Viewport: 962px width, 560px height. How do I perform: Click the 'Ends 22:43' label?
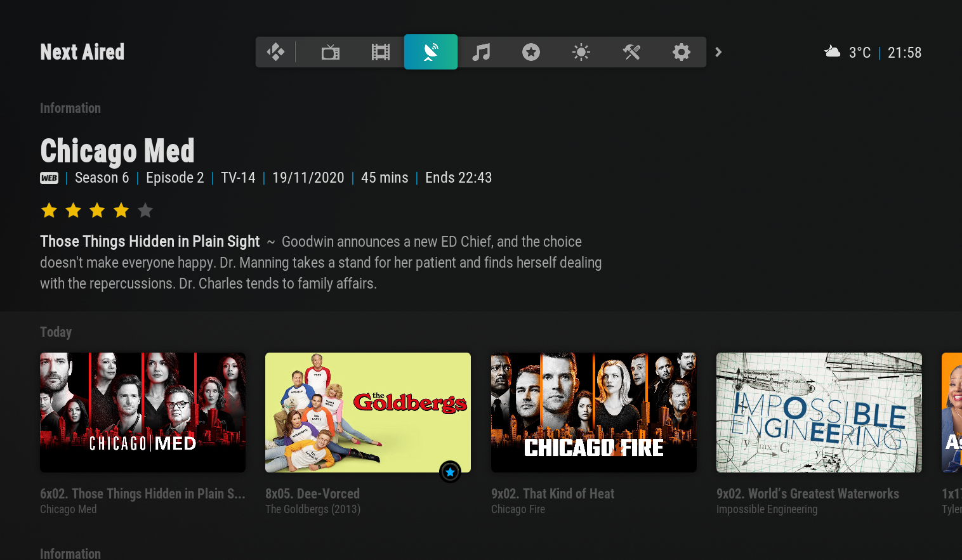pos(458,178)
